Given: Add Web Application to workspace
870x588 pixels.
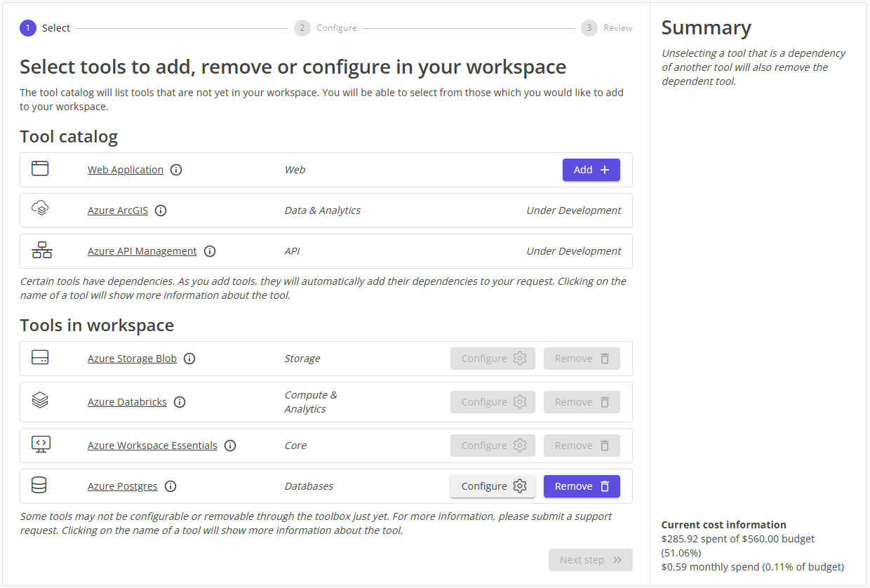Looking at the screenshot, I should click(591, 170).
